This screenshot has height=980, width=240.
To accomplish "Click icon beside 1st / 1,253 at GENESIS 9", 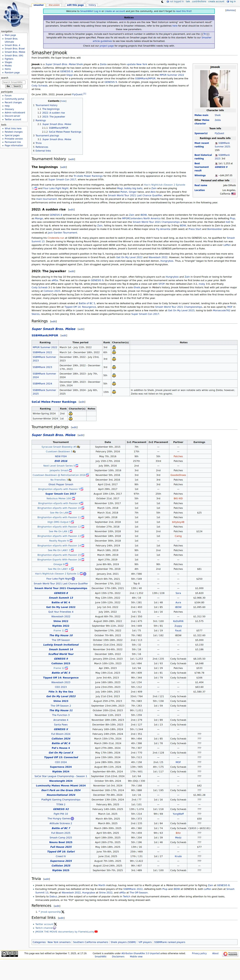I will coord(216,164).
